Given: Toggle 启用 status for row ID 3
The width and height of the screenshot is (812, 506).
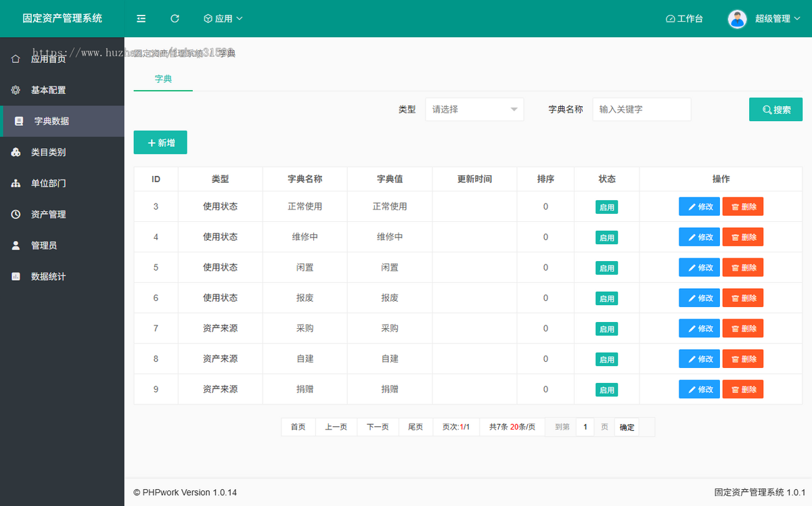Looking at the screenshot, I should 606,206.
